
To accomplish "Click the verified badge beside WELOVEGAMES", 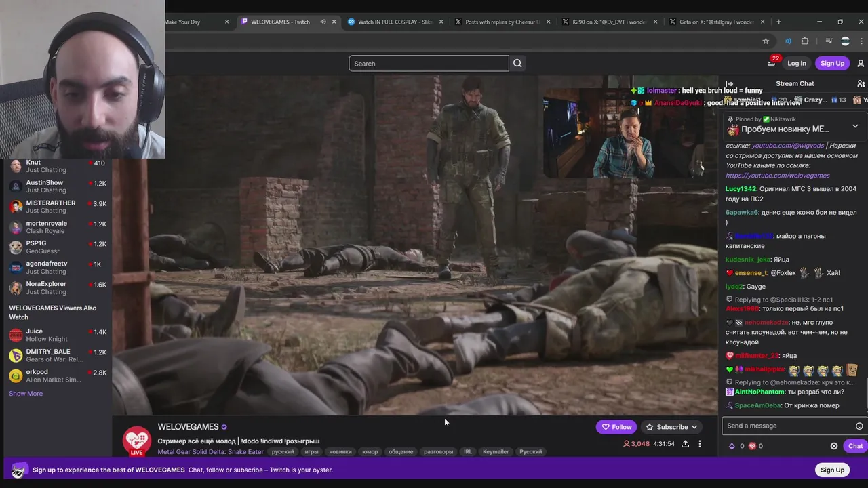I will [x=224, y=427].
